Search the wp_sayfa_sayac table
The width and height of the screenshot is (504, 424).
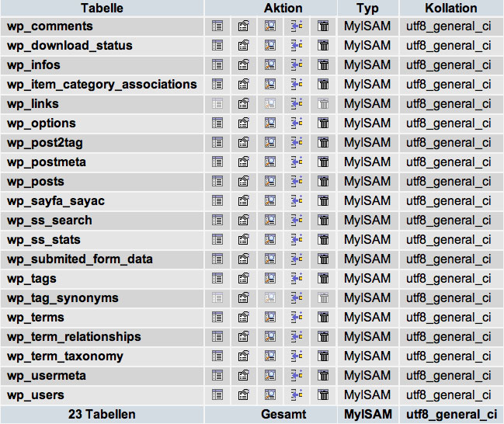pos(270,200)
